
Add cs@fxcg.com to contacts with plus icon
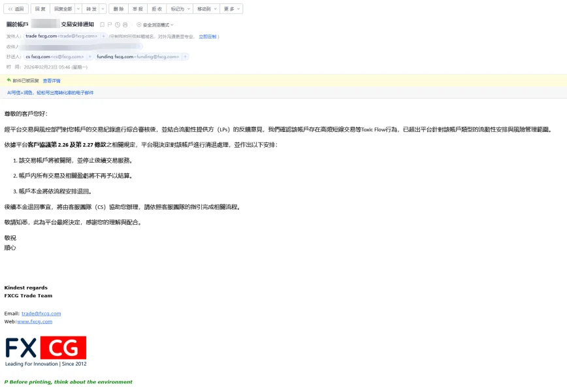(x=90, y=57)
